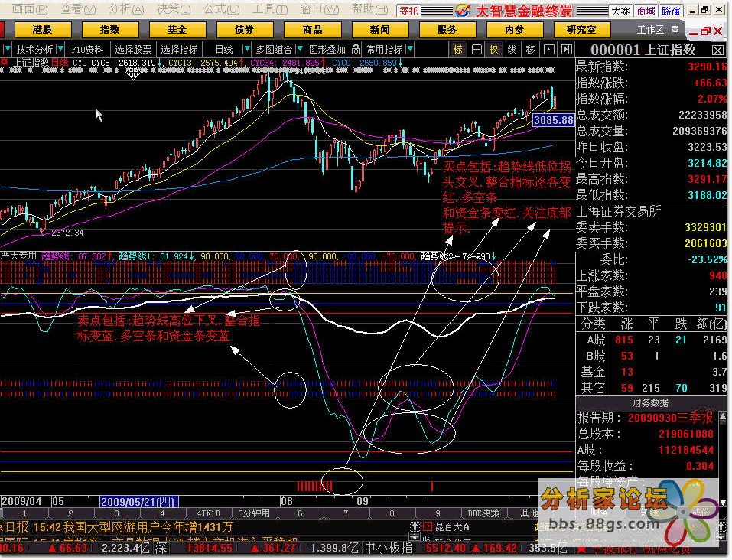Screen dimensions: 732x560
Task: Open the 港股 section
Action: pos(43,30)
